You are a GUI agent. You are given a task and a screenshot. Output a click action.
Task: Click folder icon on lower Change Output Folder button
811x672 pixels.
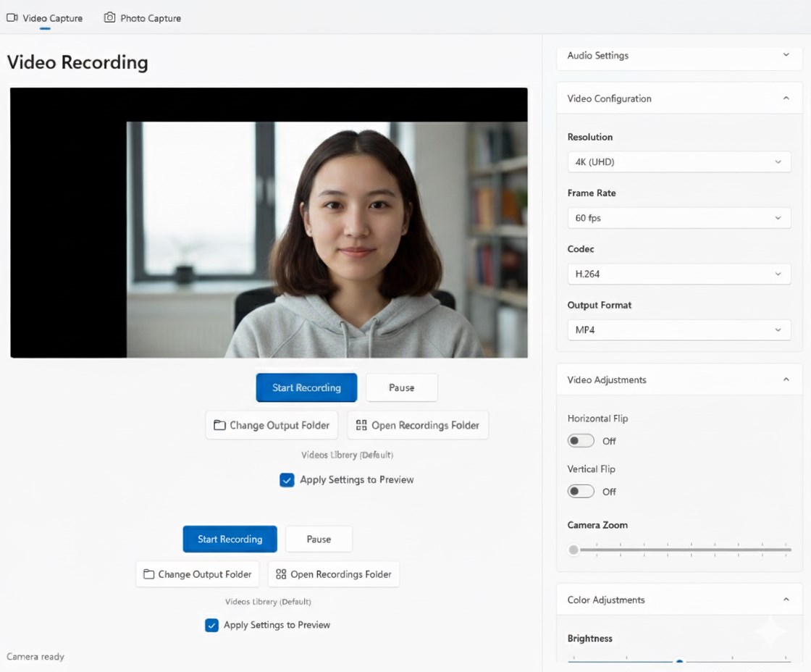148,574
